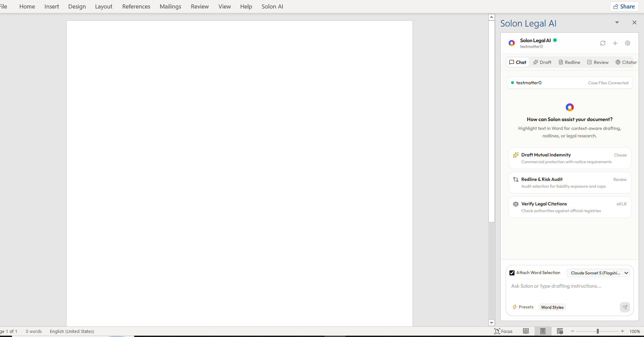Viewport: 644px width, 337px height.
Task: Click 100% zoom level
Action: (x=634, y=331)
